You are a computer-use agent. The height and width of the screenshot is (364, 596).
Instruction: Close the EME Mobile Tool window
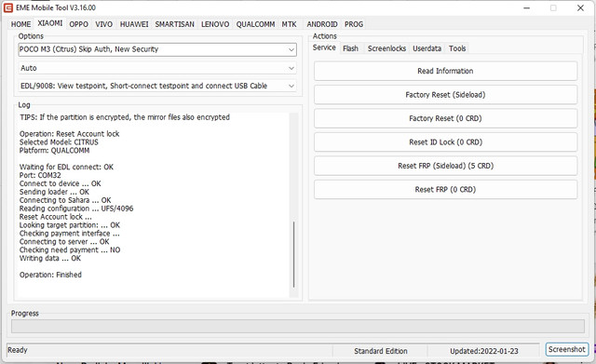click(580, 8)
